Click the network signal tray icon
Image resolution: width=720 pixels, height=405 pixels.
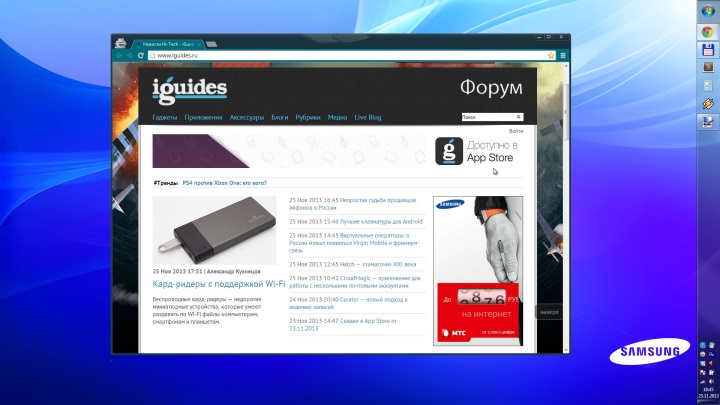[703, 382]
